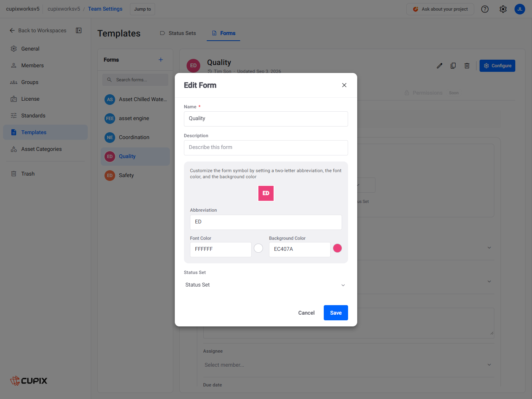Open Members in sidebar

tap(46, 65)
